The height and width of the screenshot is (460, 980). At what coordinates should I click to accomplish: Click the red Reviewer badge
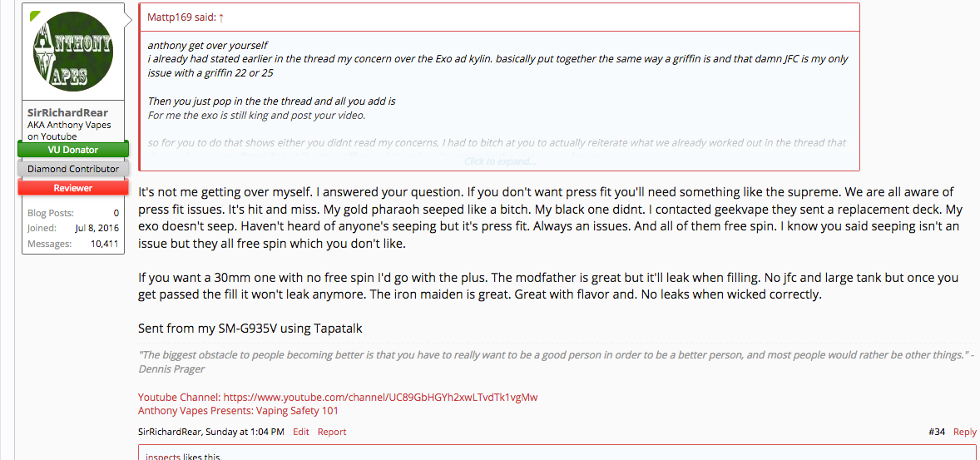tap(75, 188)
